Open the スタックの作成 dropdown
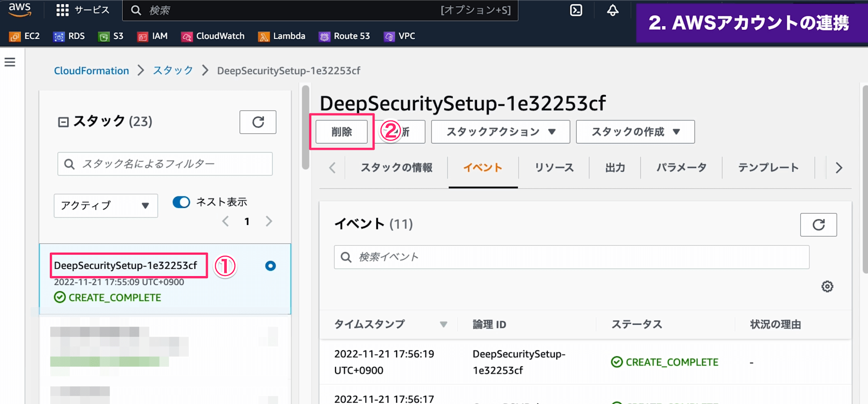 click(635, 132)
